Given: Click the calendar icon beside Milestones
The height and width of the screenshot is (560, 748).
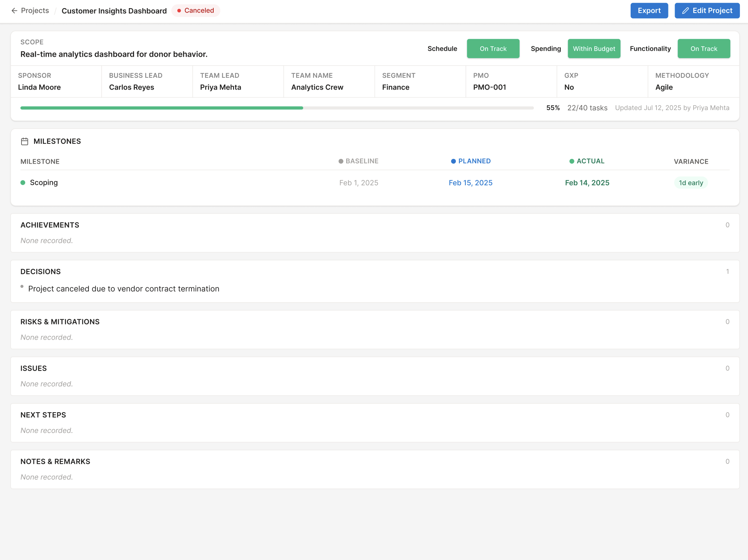Looking at the screenshot, I should click(x=24, y=141).
